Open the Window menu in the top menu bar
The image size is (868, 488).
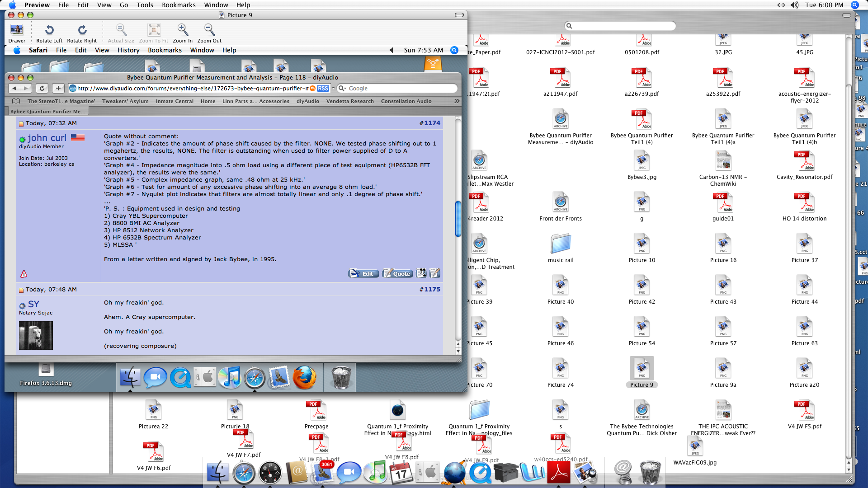click(216, 5)
